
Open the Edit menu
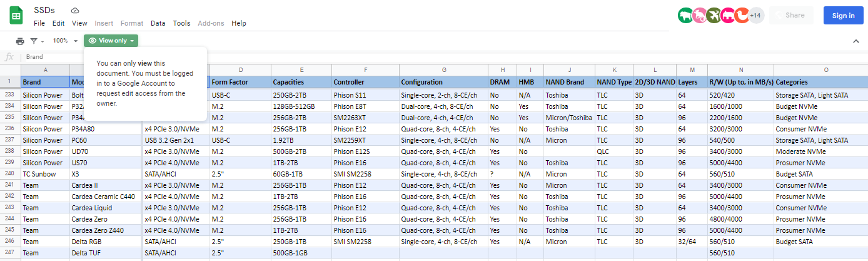point(58,23)
